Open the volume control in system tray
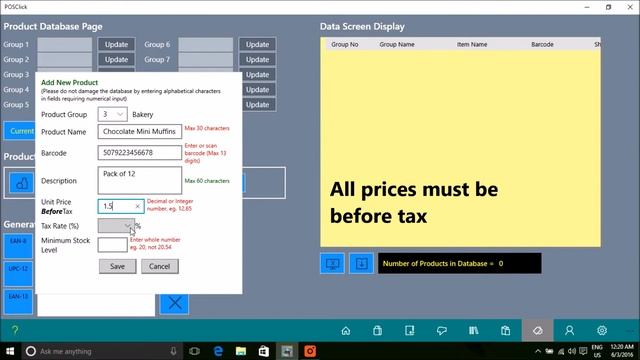This screenshot has height=360, width=640. [572, 351]
